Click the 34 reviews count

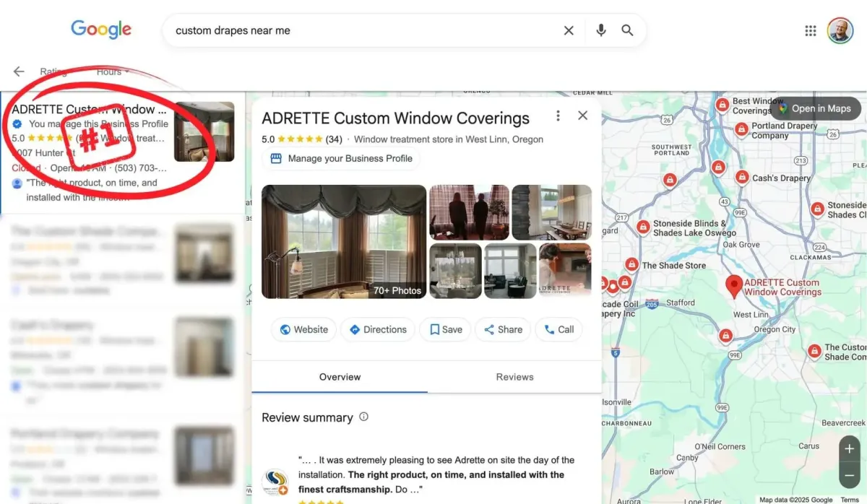click(334, 139)
